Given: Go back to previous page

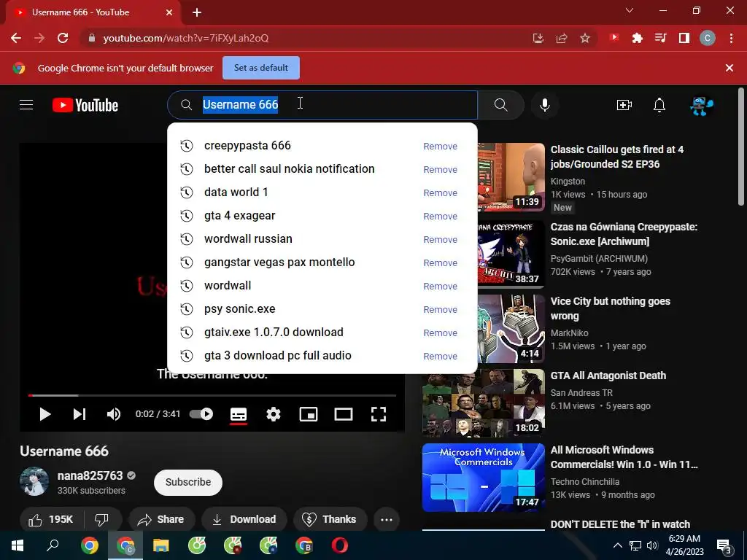Looking at the screenshot, I should [x=16, y=38].
